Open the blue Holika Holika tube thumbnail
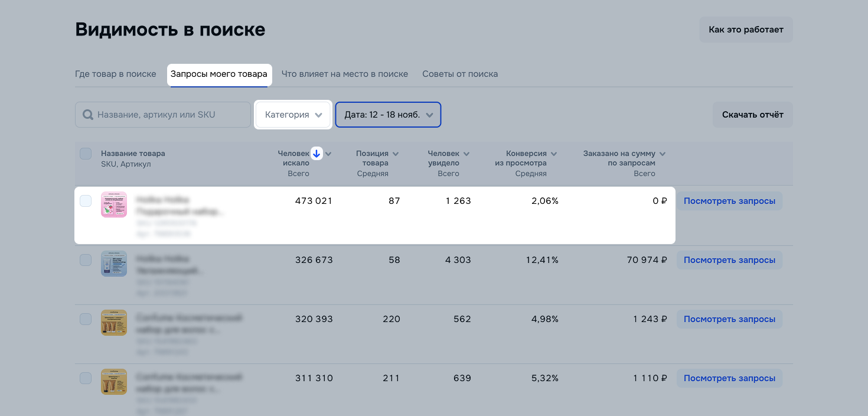868x416 pixels. point(113,264)
